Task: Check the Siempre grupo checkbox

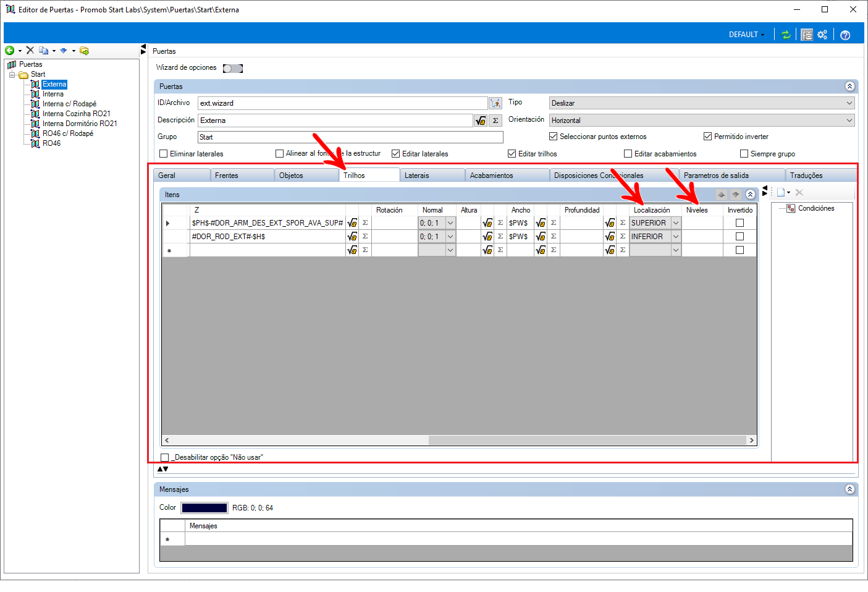Action: tap(744, 154)
